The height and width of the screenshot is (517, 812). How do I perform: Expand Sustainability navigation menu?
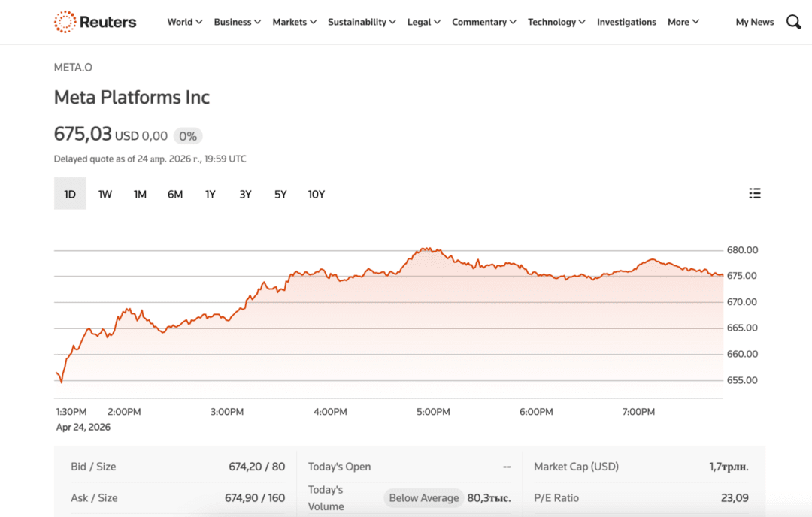click(362, 22)
